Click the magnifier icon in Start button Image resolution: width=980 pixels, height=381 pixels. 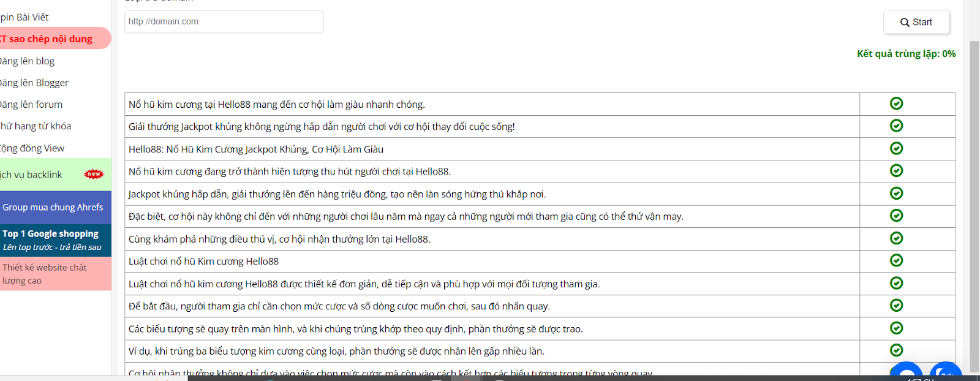point(905,22)
